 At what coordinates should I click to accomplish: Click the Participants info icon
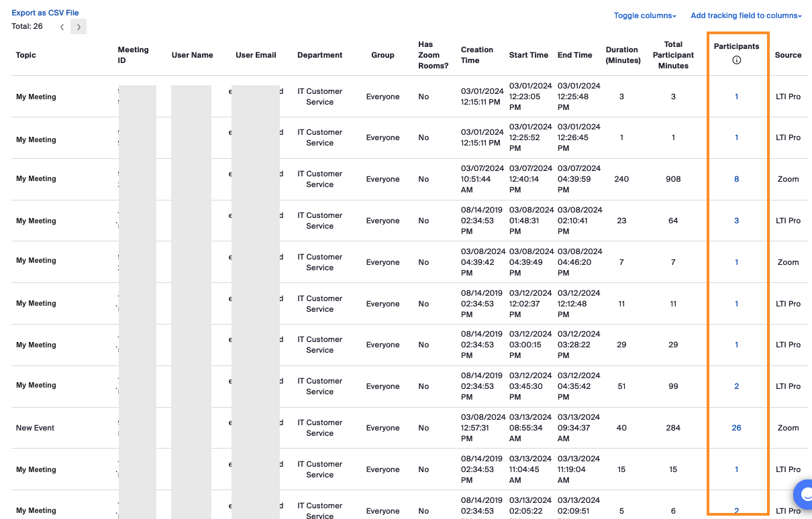tap(736, 60)
